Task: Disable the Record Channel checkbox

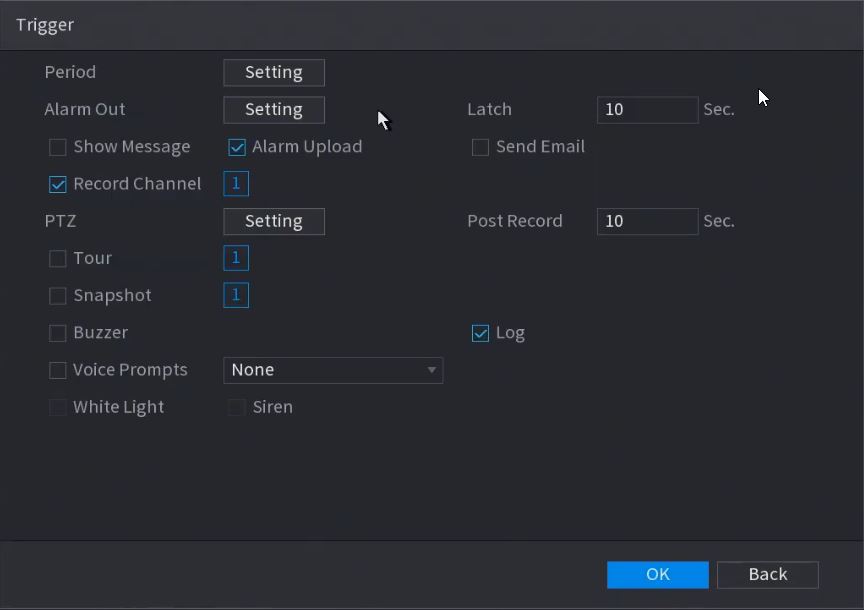Action: point(58,185)
